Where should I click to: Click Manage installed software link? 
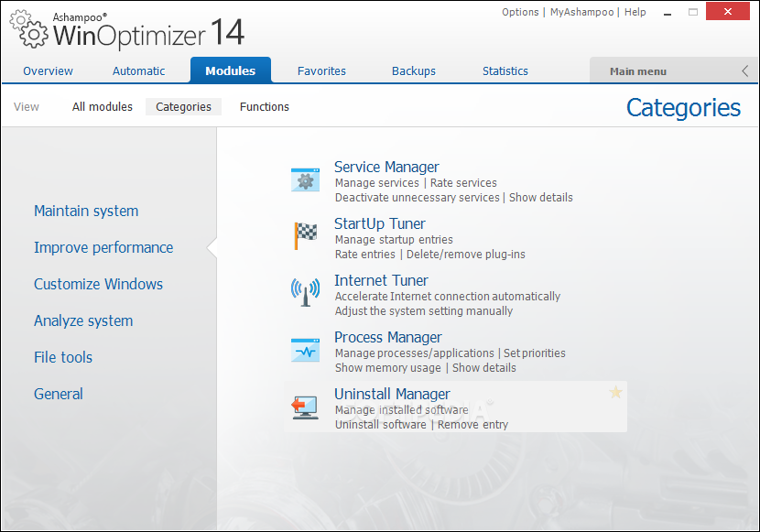click(401, 409)
